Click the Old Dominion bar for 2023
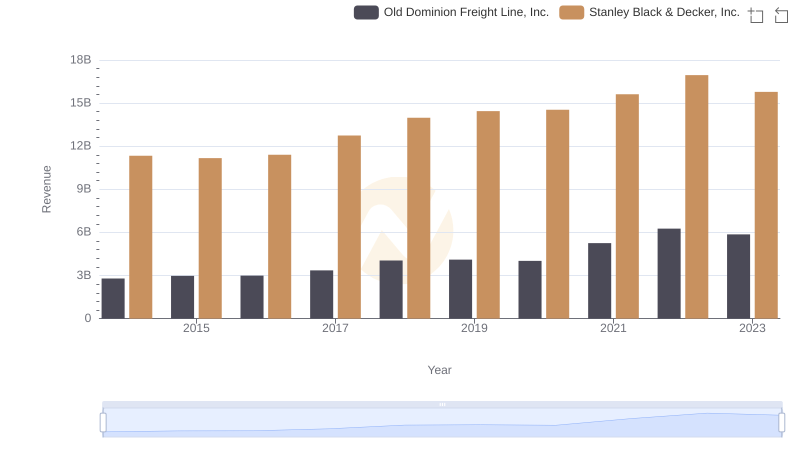The image size is (800, 461). (738, 276)
